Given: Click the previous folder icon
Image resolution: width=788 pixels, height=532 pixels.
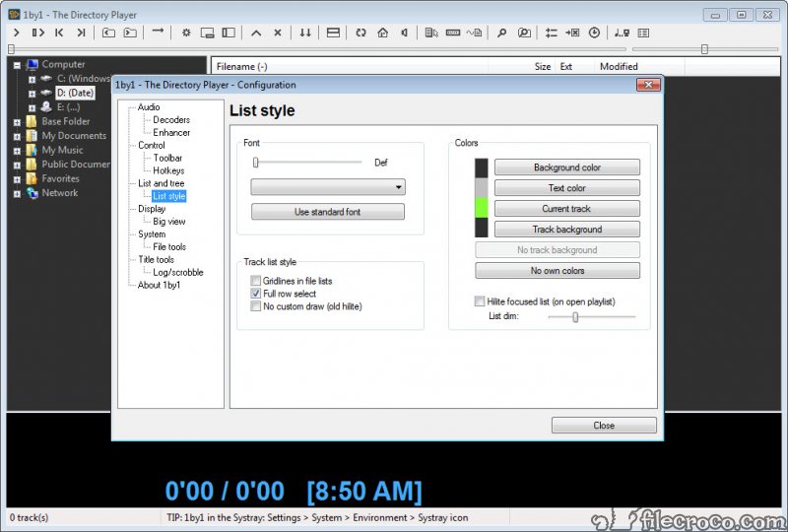Looking at the screenshot, I should point(108,33).
